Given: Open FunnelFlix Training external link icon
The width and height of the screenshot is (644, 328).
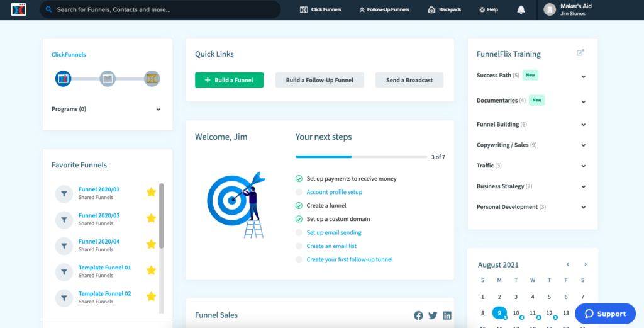Looking at the screenshot, I should (x=580, y=53).
